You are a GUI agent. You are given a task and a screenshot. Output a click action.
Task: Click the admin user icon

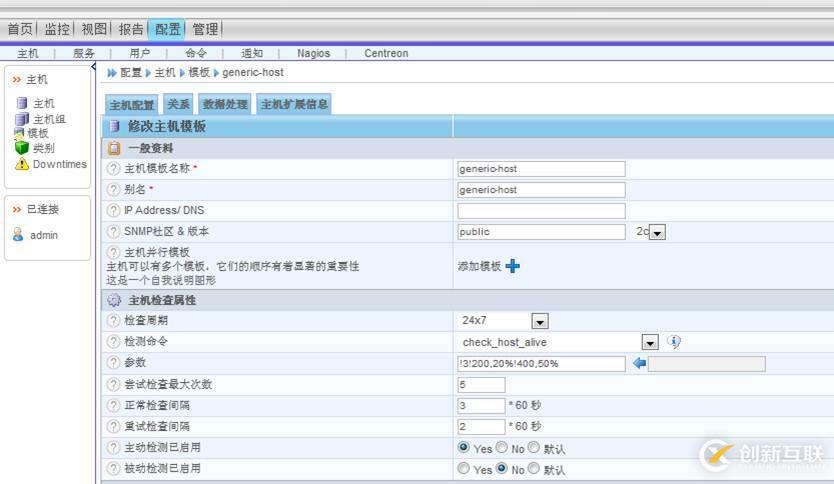pyautogui.click(x=18, y=235)
